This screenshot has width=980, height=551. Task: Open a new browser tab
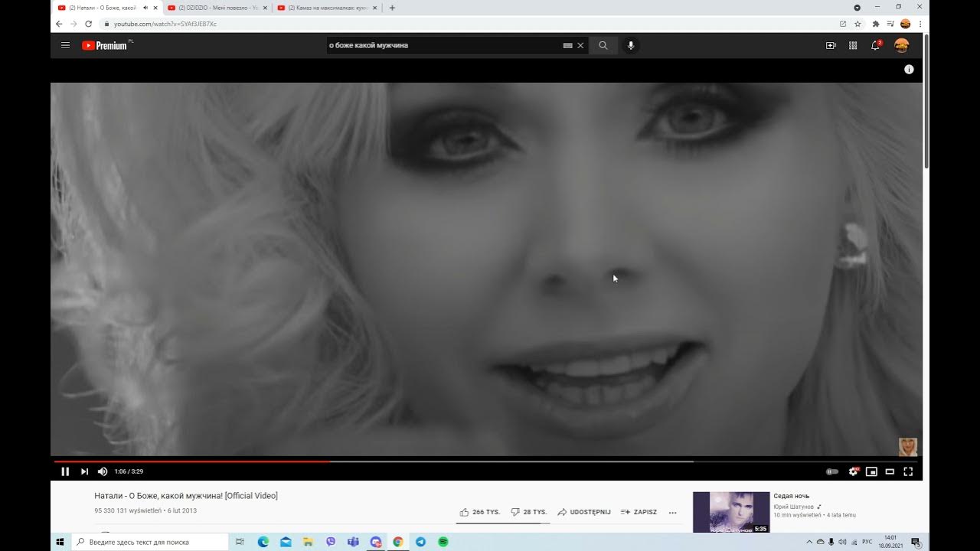click(393, 8)
